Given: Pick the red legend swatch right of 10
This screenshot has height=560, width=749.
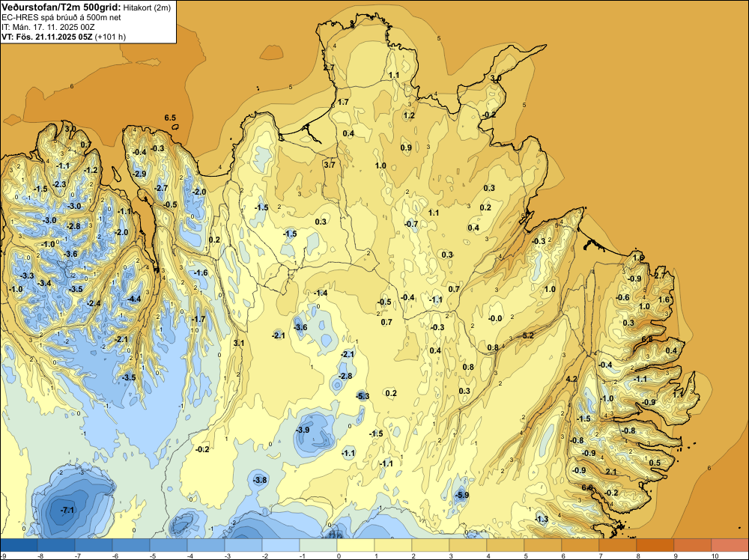Looking at the screenshot, I should pos(730,545).
